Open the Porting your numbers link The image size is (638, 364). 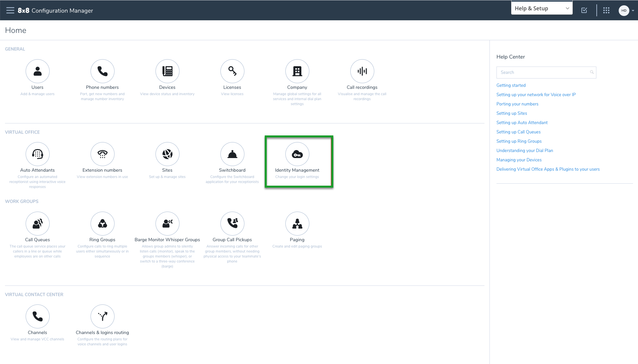pos(517,104)
